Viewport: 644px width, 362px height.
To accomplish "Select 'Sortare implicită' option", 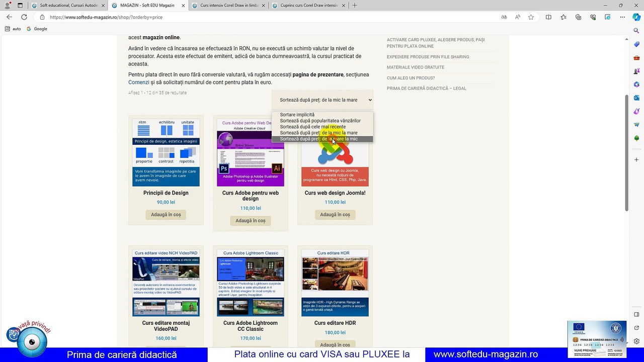I will click(323, 115).
